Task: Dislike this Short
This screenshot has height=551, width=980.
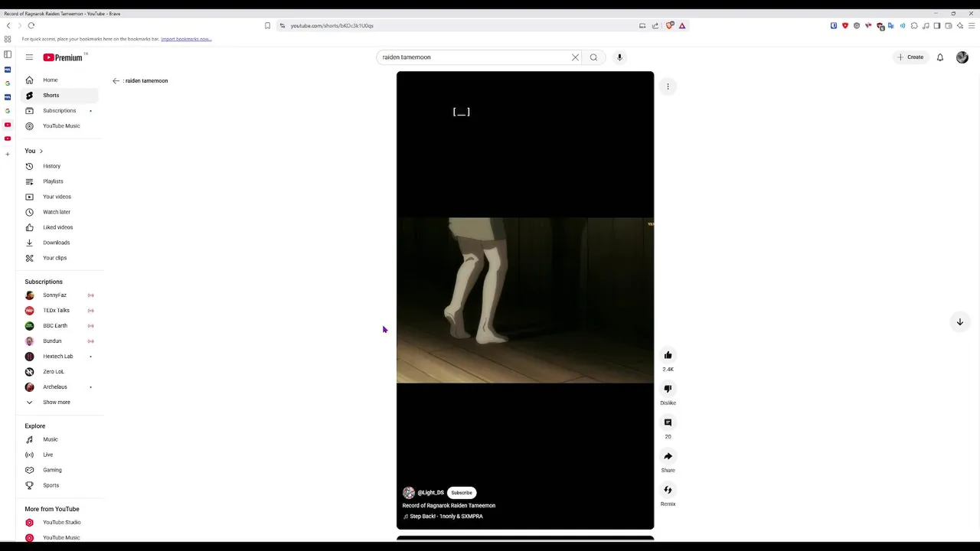Action: coord(668,389)
